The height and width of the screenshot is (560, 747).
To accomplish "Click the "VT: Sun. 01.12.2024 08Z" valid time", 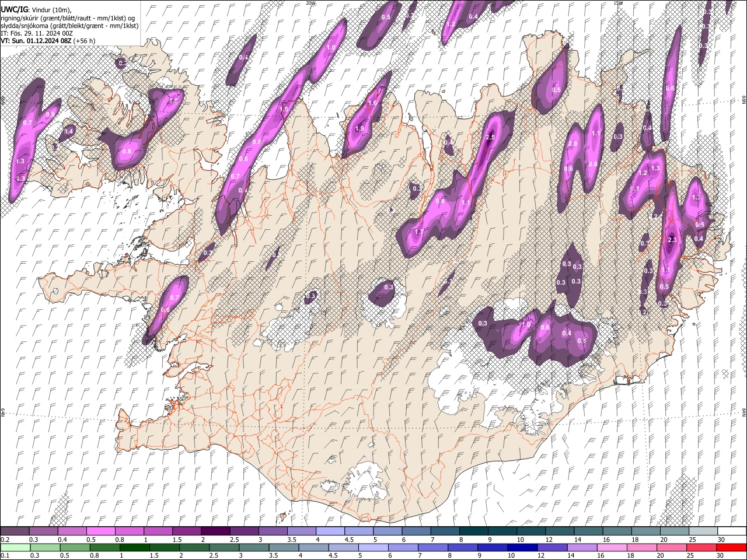I will [37, 41].
